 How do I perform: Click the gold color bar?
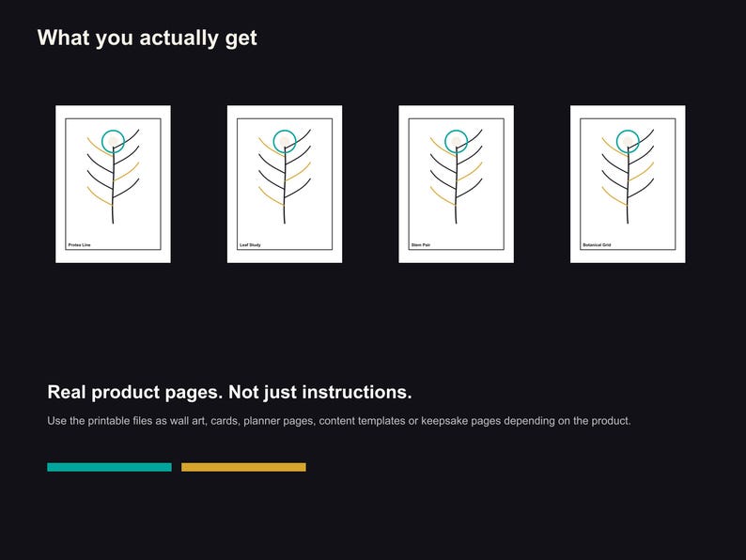243,467
